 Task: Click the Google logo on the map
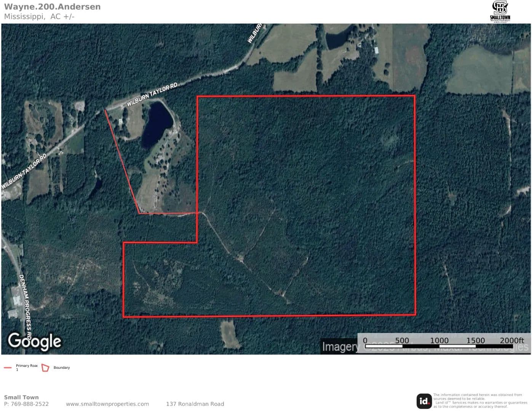point(34,341)
